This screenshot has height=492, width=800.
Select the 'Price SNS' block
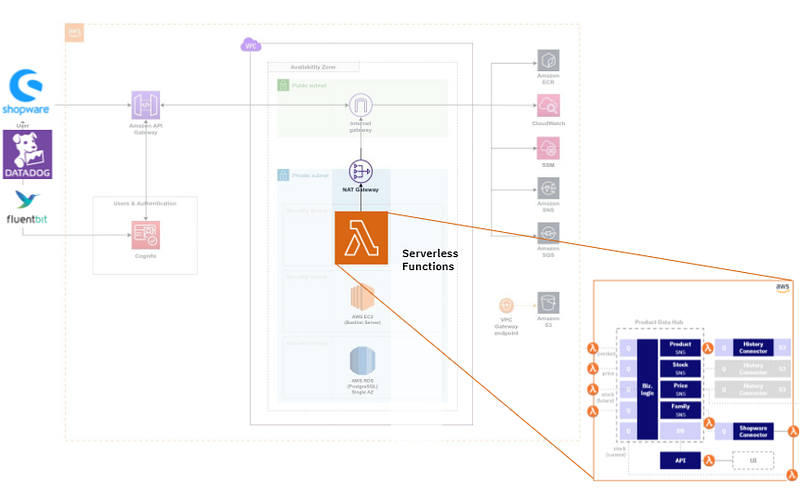(x=680, y=389)
